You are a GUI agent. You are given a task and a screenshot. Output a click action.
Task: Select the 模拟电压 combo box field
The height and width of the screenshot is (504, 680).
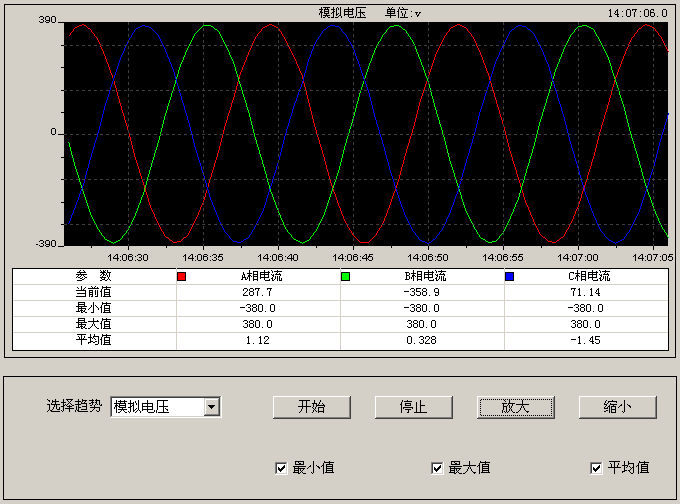(166, 407)
